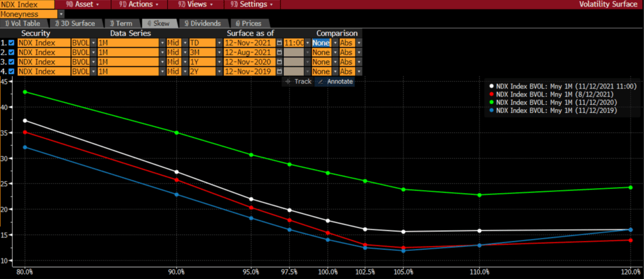Click the 12-Nov-2019 date field
644x279 pixels.
[x=250, y=72]
